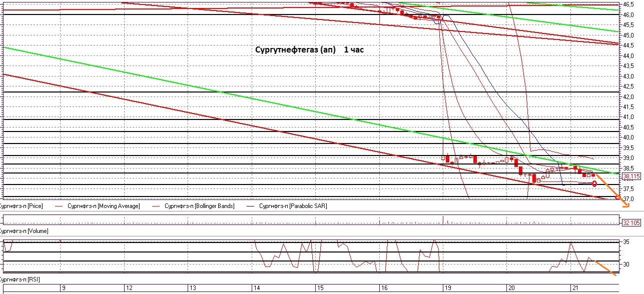Click the 40,0 price axis label
644x294 pixels.
628,137
